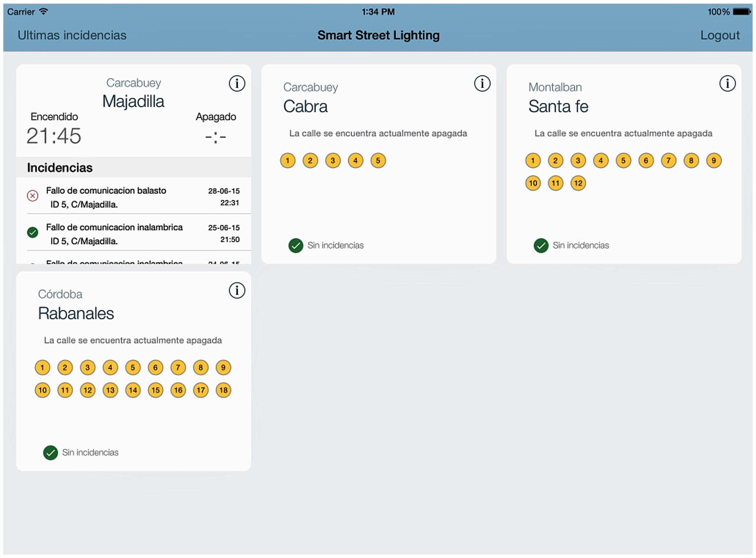Image resolution: width=756 pixels, height=558 pixels.
Task: Select lamp 12 in the Santa fe card
Action: [x=578, y=183]
